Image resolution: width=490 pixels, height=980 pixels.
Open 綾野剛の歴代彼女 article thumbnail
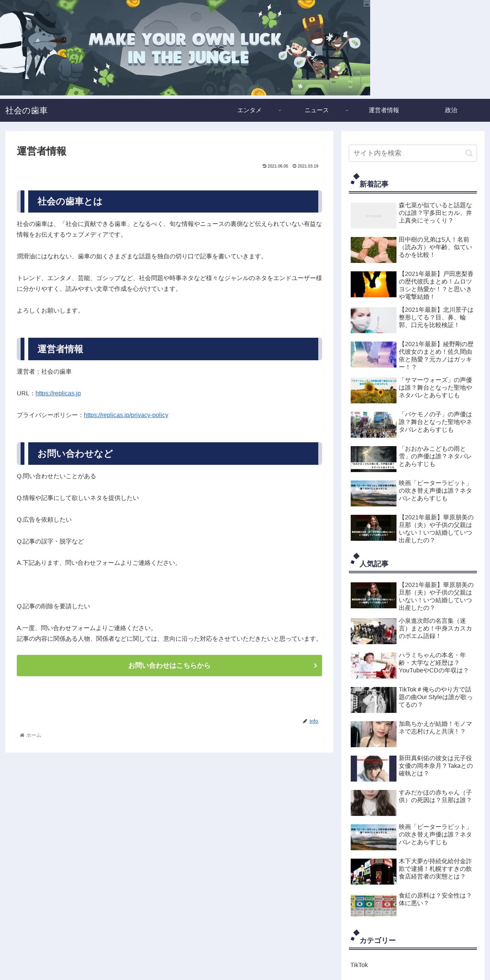click(373, 355)
